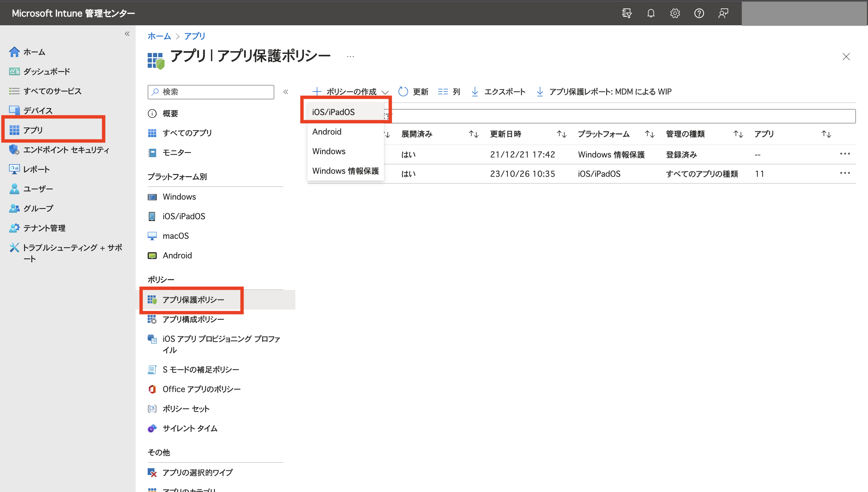Open row menu for iOS/iPadOS policy

[845, 173]
